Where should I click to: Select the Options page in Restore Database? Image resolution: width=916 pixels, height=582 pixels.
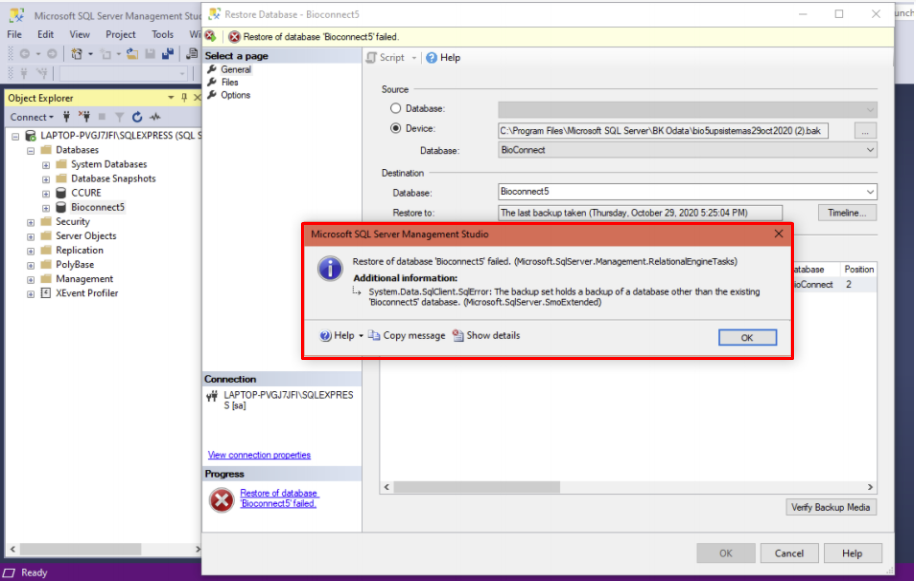235,95
